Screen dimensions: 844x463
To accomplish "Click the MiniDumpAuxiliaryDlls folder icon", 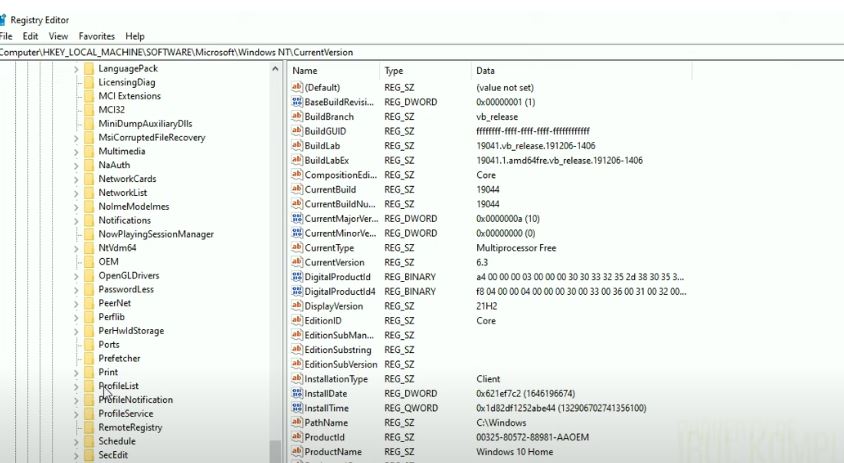I will (x=89, y=124).
